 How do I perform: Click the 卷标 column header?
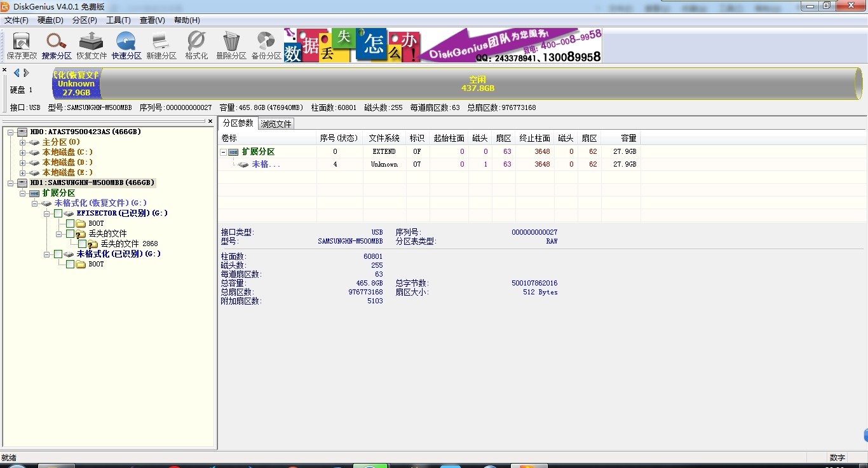(x=267, y=138)
